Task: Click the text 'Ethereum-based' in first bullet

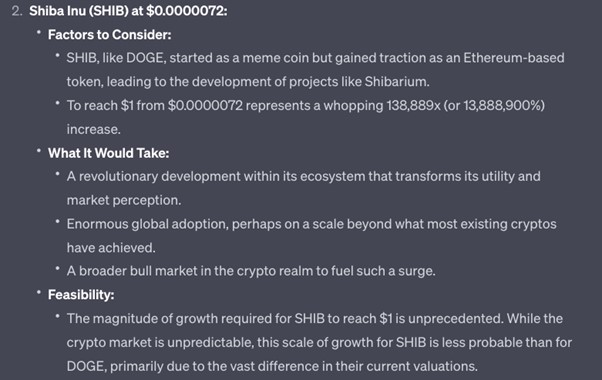Action: [x=514, y=58]
